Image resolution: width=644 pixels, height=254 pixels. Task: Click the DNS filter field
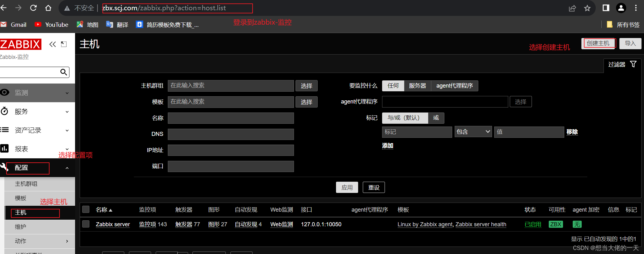231,134
